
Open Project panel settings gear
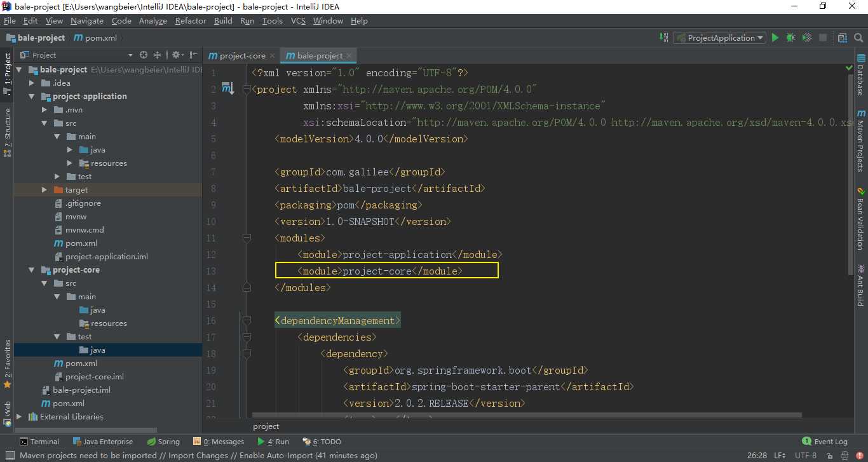click(177, 55)
